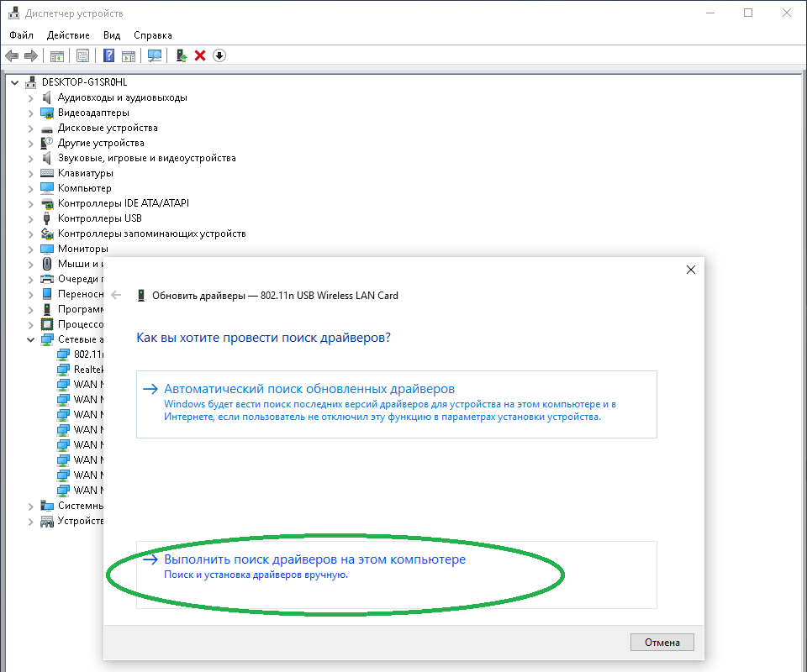Click the IDE ATA/ATAPI controllers icon
Screen dimensions: 807x672
point(47,203)
